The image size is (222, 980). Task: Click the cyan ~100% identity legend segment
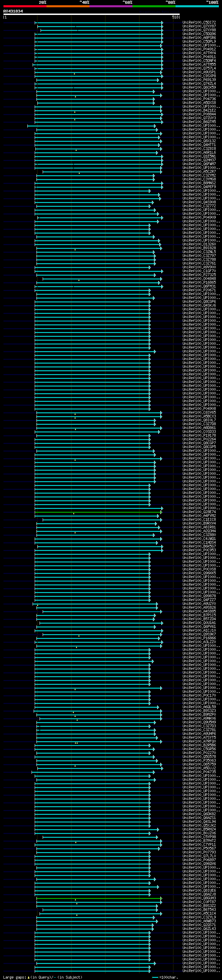(197, 6)
